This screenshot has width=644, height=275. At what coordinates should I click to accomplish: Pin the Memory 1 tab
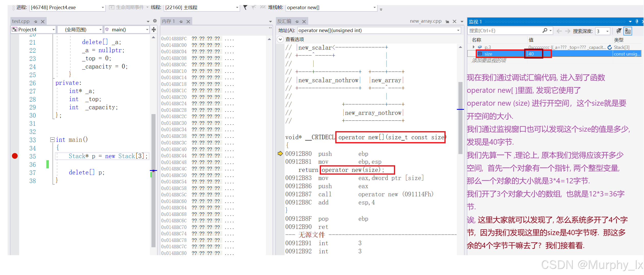coord(181,22)
